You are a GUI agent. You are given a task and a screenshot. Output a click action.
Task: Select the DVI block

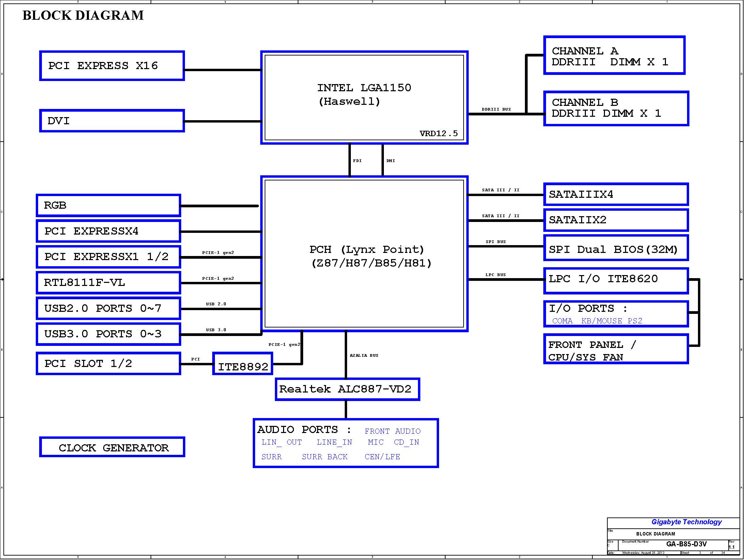(112, 121)
